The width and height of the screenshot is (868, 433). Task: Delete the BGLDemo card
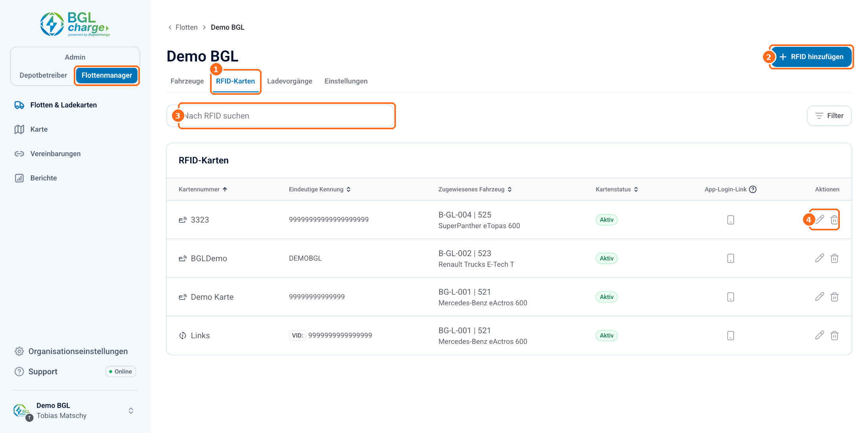[834, 258]
